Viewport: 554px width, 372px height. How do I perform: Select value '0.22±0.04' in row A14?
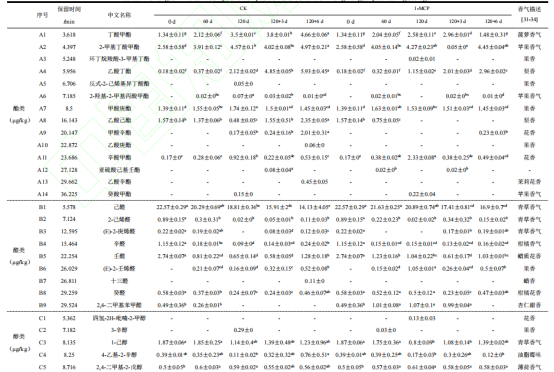tap(422, 194)
